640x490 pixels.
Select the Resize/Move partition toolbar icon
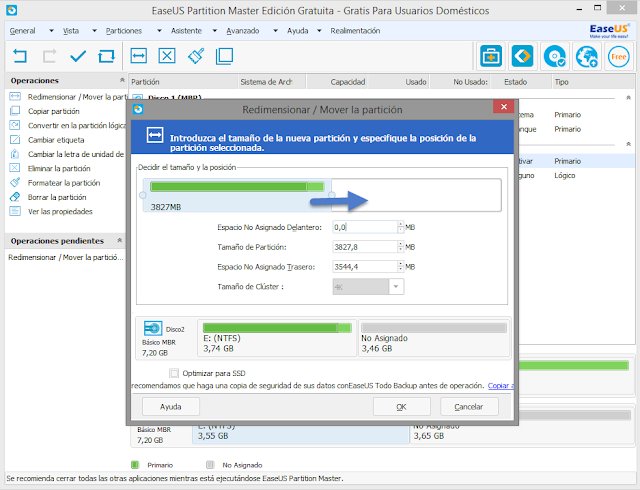pyautogui.click(x=138, y=56)
